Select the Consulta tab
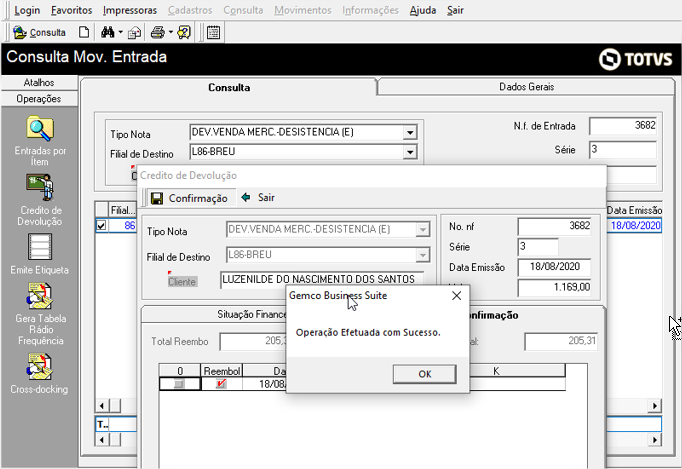Screen dimensions: 682x469 click(x=229, y=87)
